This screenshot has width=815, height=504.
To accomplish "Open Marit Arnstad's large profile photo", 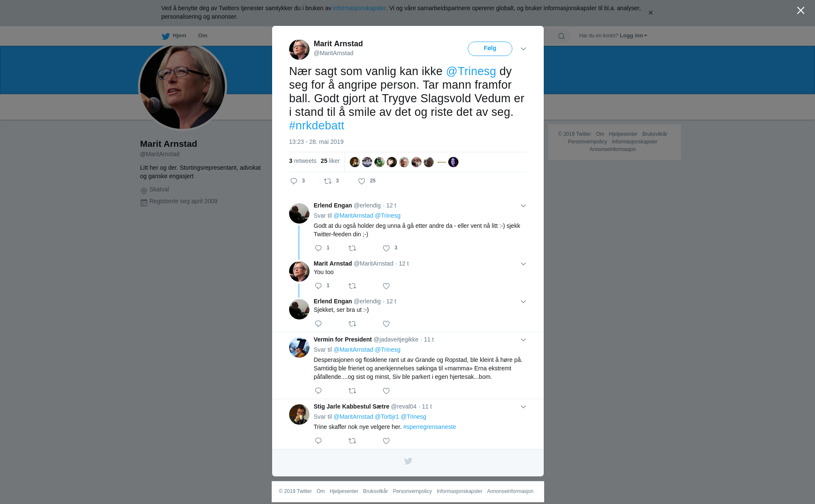I will (183, 87).
